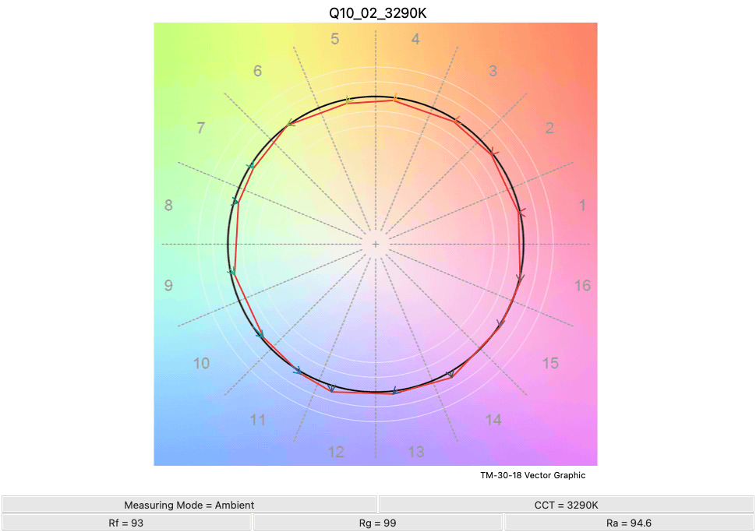Screen dimensions: 756x532
Task: Click the center cross of the vector graphic
Action: tap(376, 245)
